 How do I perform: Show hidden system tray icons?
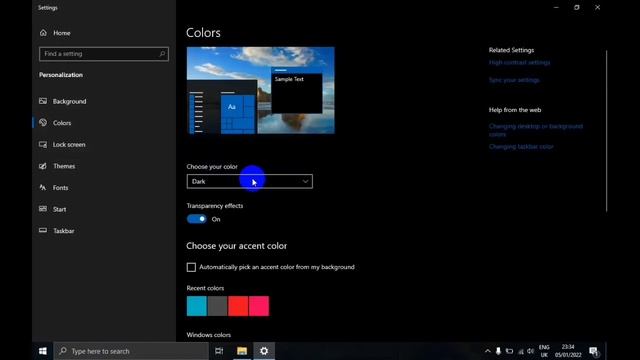click(x=487, y=351)
